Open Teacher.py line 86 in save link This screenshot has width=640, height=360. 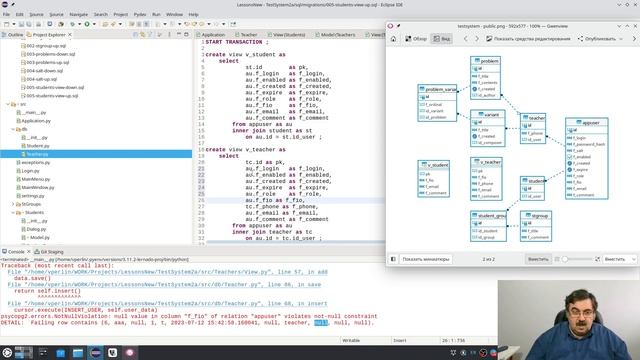tap(164, 284)
